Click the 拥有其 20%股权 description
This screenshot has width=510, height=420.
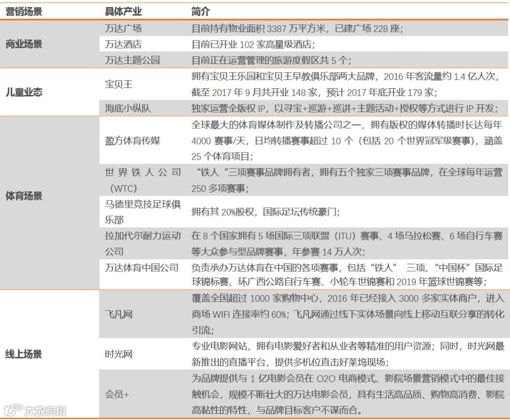265,212
